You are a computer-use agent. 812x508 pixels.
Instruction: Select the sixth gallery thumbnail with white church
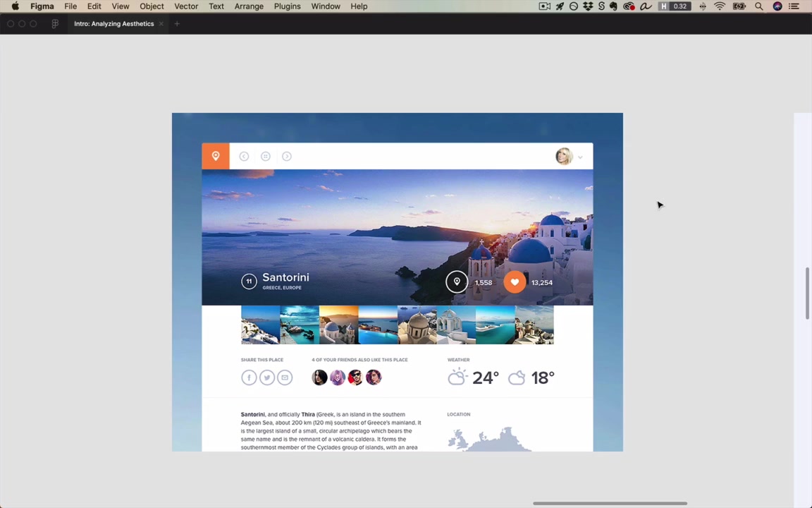coord(456,325)
